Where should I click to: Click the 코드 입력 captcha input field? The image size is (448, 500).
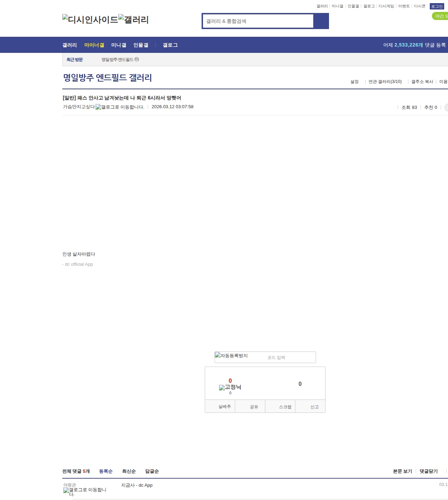pyautogui.click(x=290, y=357)
